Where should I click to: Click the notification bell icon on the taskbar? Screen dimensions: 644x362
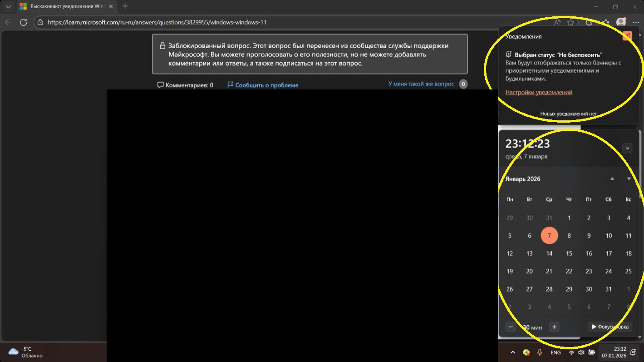point(633,352)
